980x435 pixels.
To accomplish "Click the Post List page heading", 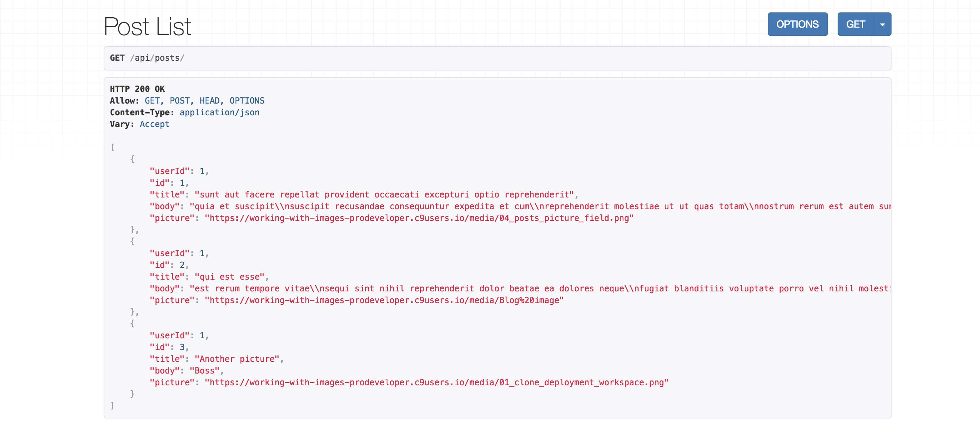I will coord(147,27).
